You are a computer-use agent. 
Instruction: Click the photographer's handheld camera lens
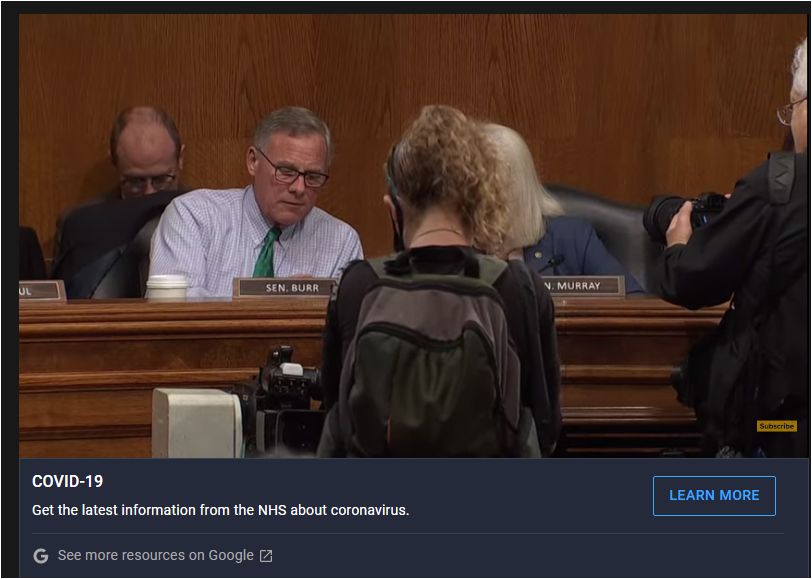click(664, 218)
